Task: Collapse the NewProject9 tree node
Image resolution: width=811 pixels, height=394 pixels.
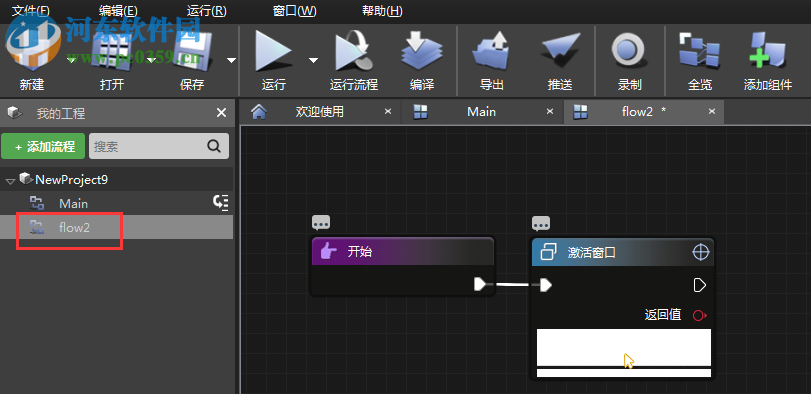Action: click(10, 181)
